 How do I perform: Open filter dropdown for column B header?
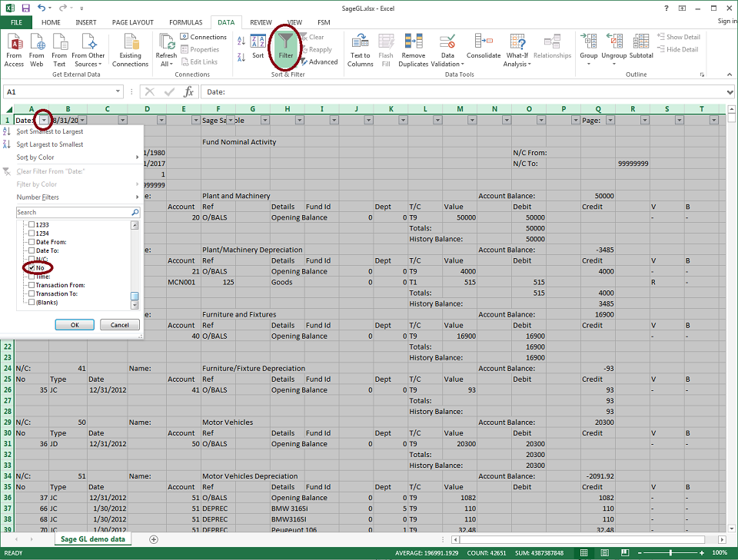83,121
